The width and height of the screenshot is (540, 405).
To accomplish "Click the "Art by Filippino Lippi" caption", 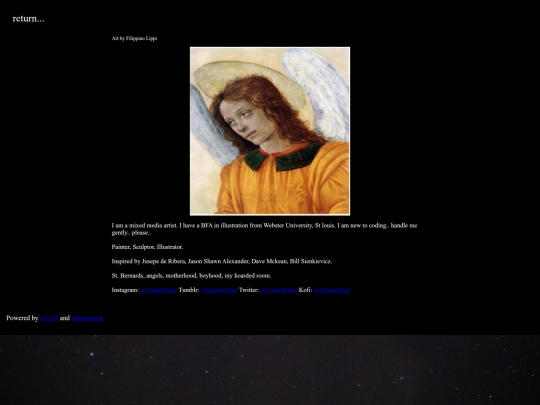I will coord(134,38).
